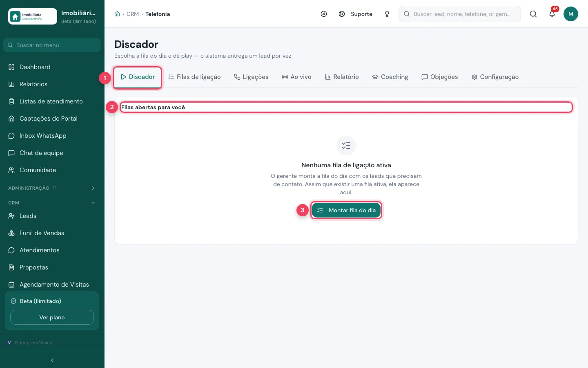This screenshot has height=368, width=588.
Task: Collapse the sidebar with the bottom chevron
Action: [x=52, y=360]
